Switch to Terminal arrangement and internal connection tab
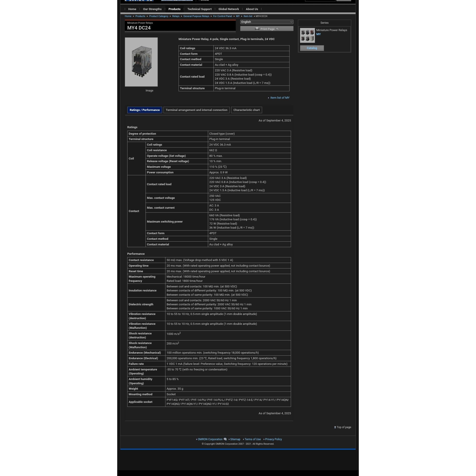Image resolution: width=476 pixels, height=476 pixels. tap(196, 110)
